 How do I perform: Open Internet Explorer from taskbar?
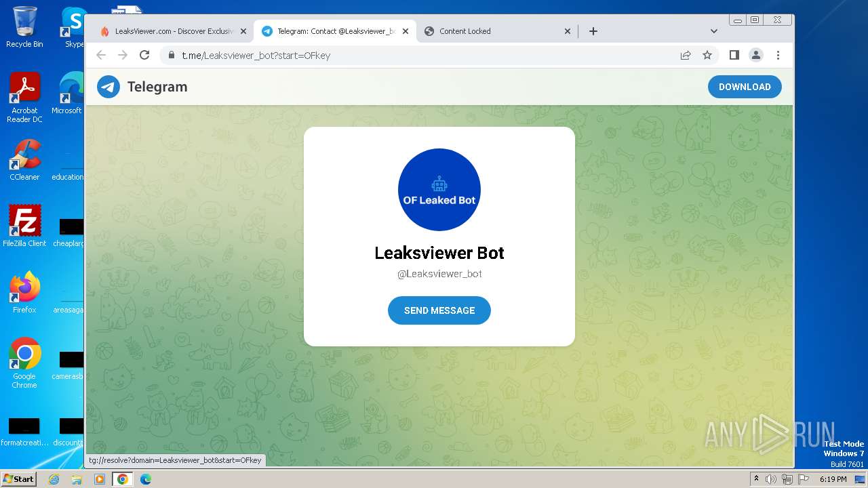coord(54,479)
